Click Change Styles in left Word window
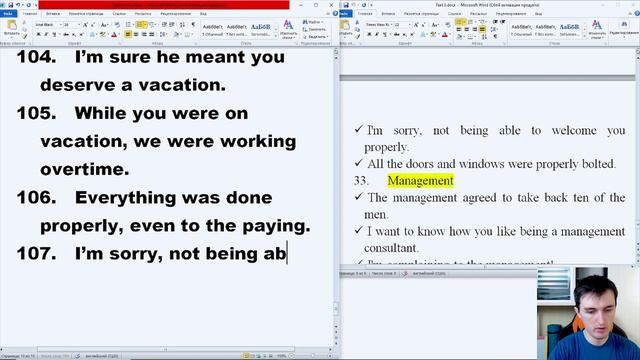 pos(289,29)
